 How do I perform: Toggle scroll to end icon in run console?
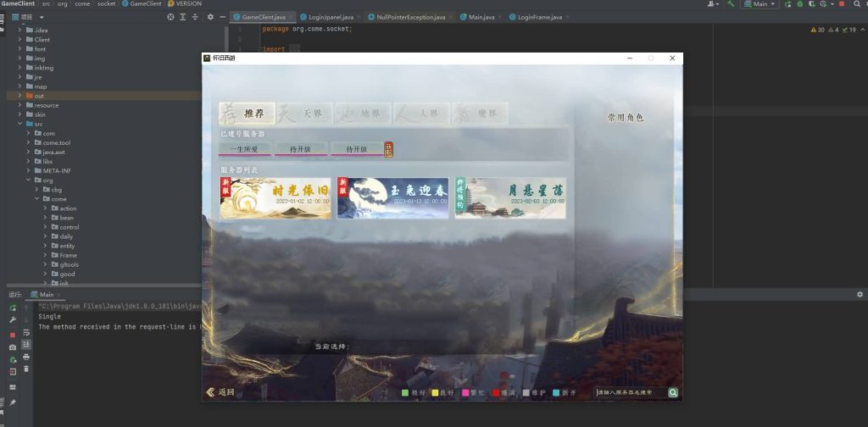click(x=26, y=344)
